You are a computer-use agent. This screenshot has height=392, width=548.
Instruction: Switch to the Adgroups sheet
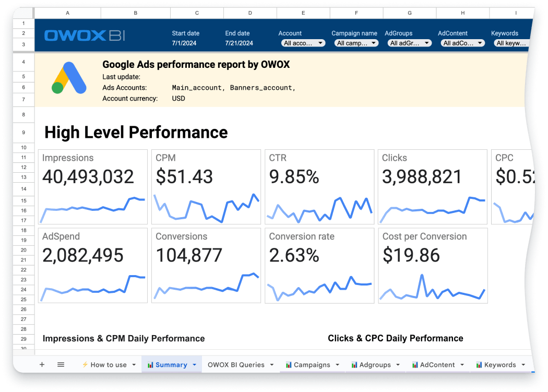[375, 365]
